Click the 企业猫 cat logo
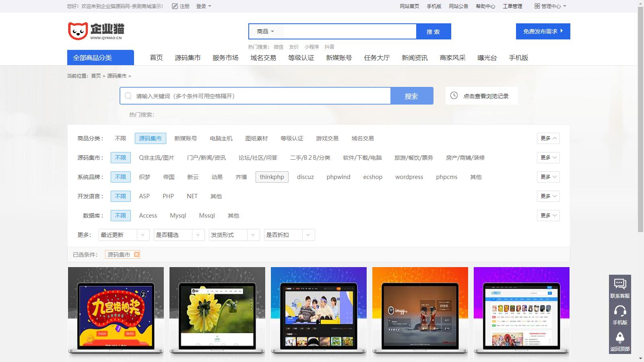This screenshot has height=362, width=644. click(78, 31)
